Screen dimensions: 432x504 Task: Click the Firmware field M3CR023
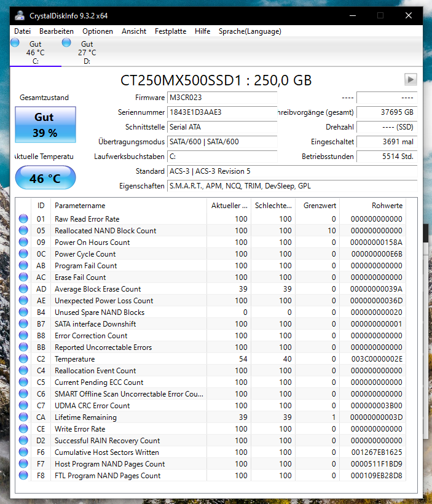pos(222,98)
